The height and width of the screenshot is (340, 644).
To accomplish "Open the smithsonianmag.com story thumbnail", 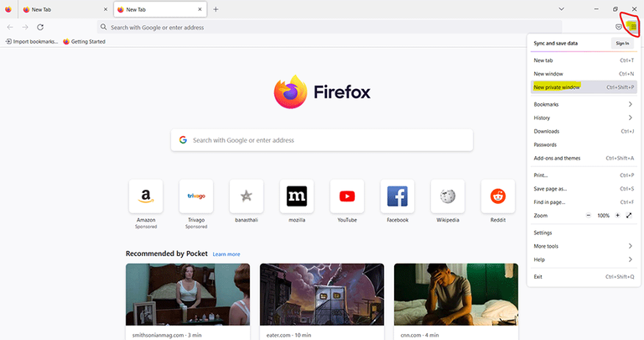I will pos(188,295).
